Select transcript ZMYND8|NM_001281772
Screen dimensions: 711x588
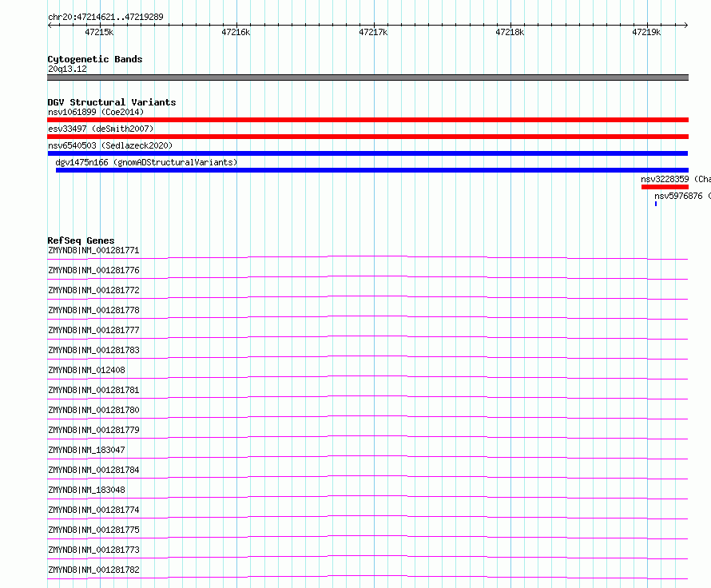pos(93,290)
